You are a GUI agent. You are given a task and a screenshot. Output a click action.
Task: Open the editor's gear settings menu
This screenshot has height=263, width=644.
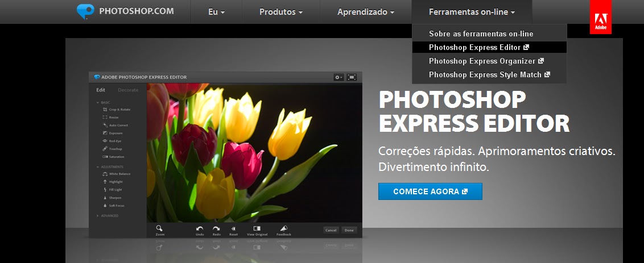pos(338,77)
